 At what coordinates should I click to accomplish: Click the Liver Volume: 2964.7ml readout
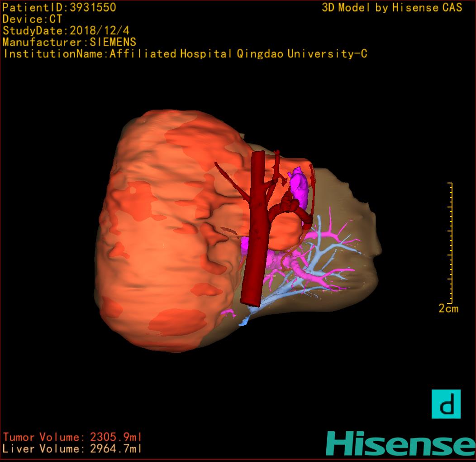click(x=72, y=449)
